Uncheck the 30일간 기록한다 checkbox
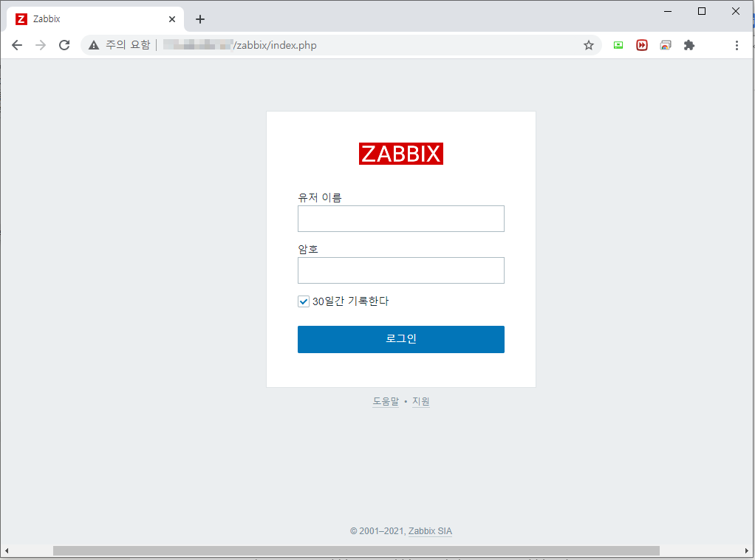Screen dimensions: 755x560 tap(304, 301)
